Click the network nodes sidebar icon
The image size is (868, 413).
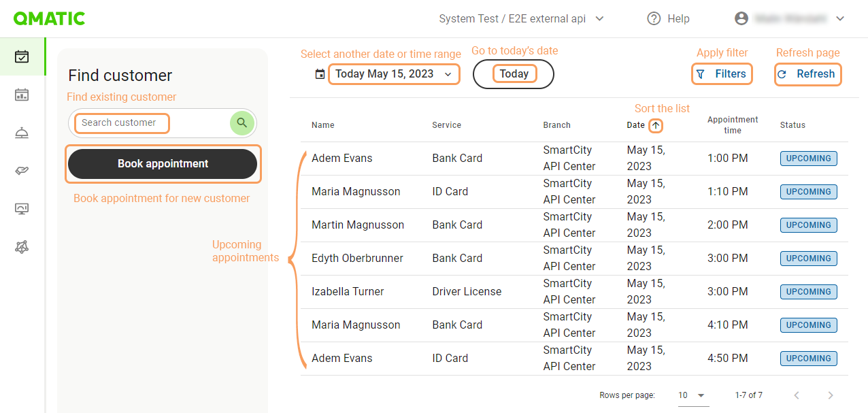(22, 247)
